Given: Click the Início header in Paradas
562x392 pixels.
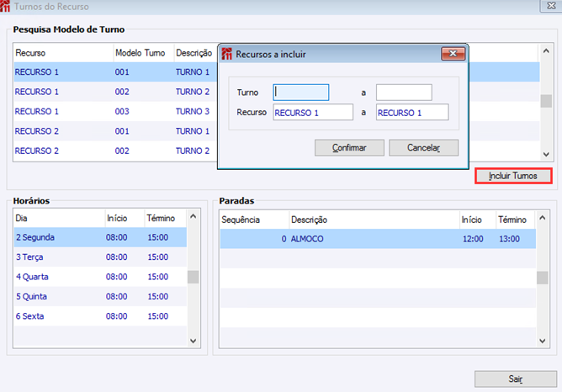Looking at the screenshot, I should (478, 220).
